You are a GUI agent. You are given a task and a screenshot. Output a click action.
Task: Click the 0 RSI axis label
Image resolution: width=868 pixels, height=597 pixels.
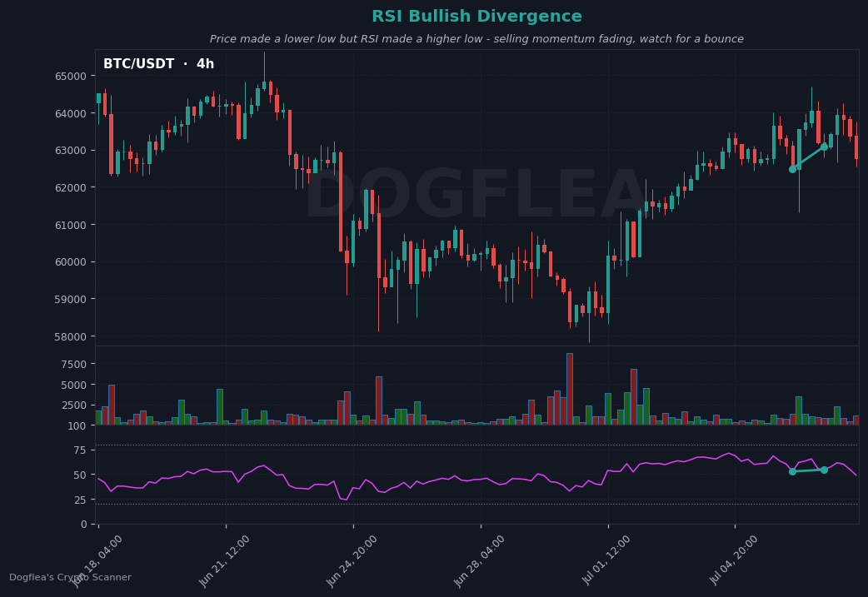pyautogui.click(x=83, y=525)
